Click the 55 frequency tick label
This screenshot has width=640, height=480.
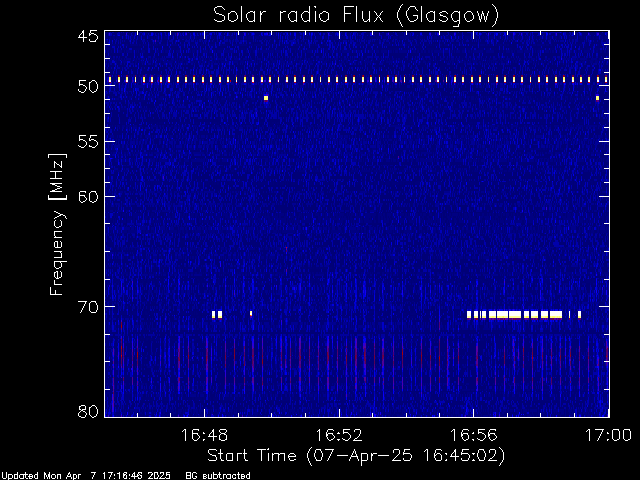88,142
